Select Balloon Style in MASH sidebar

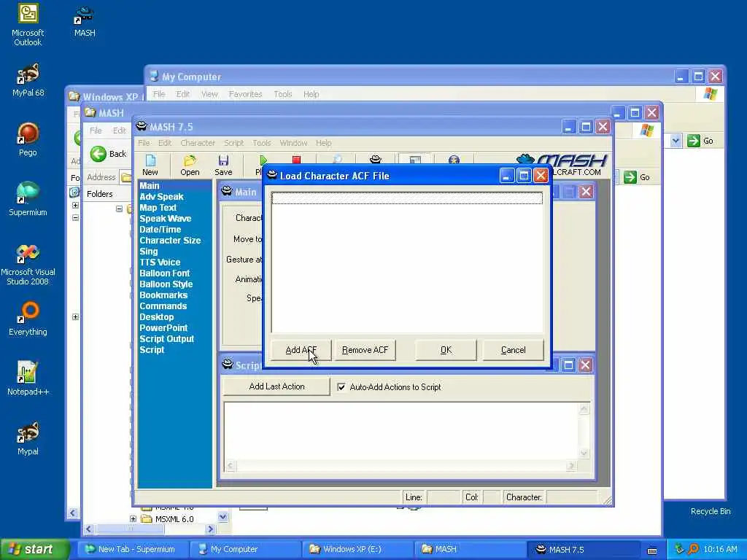coord(166,284)
